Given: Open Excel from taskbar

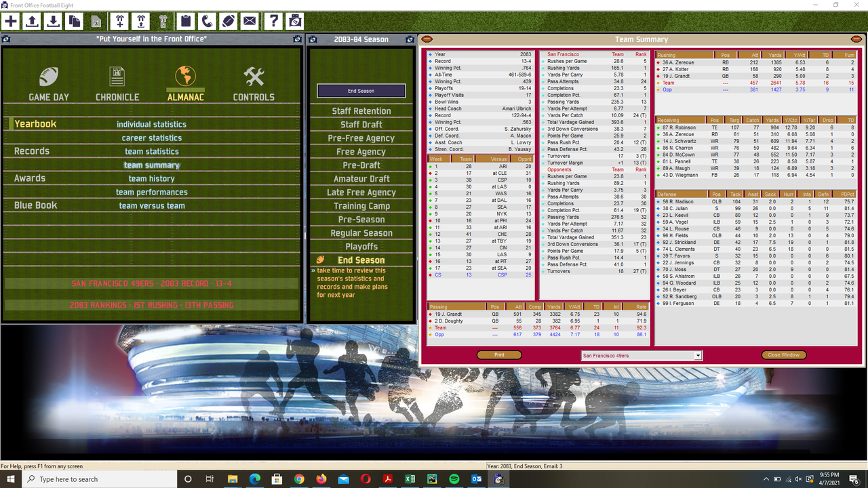Looking at the screenshot, I should [410, 479].
